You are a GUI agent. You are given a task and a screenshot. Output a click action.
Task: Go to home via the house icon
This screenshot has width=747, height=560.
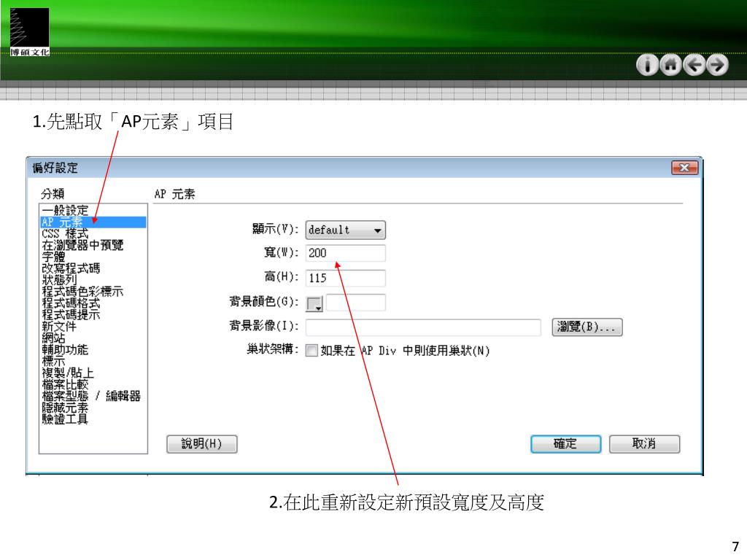[670, 65]
